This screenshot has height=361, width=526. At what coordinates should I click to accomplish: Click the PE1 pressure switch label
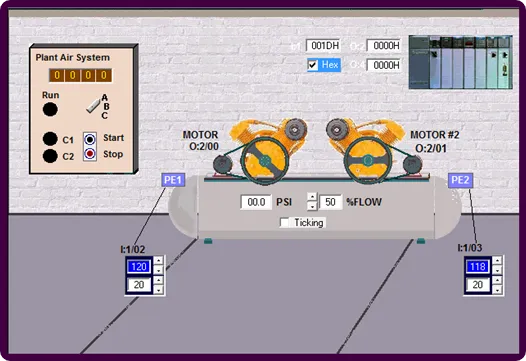click(x=173, y=180)
